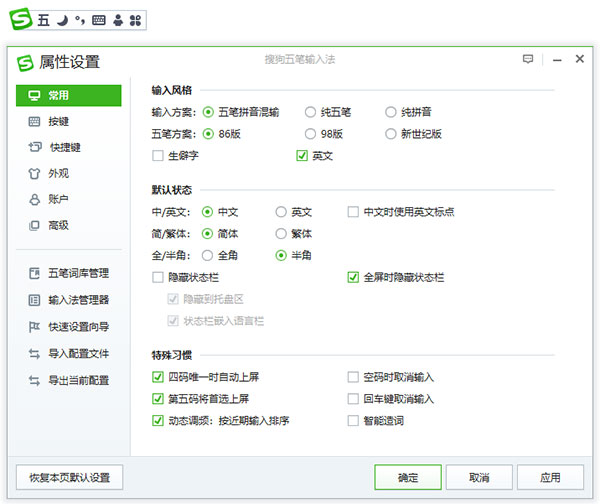Toggle the moon half-width icon on the status bar
Viewport: 600px width, 504px height.
pos(62,20)
